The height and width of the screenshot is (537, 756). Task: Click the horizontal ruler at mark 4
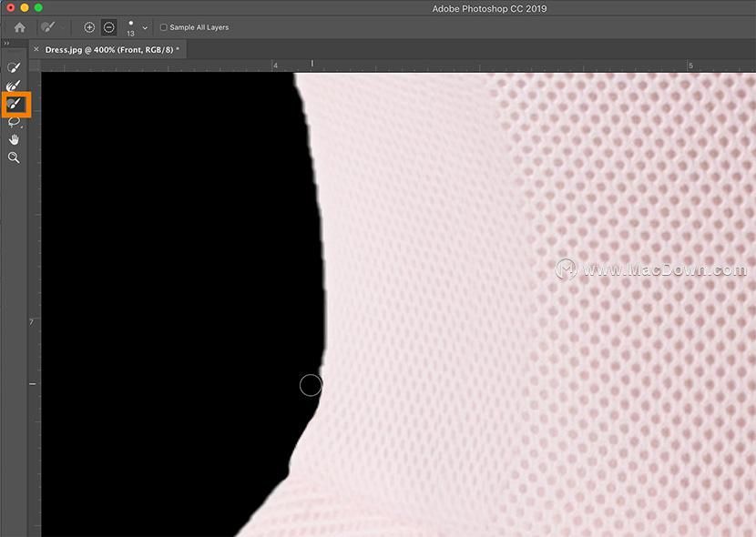(275, 66)
